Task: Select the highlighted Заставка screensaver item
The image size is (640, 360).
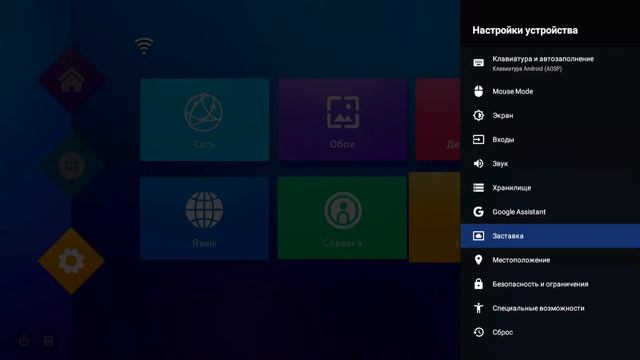Action: (x=550, y=236)
